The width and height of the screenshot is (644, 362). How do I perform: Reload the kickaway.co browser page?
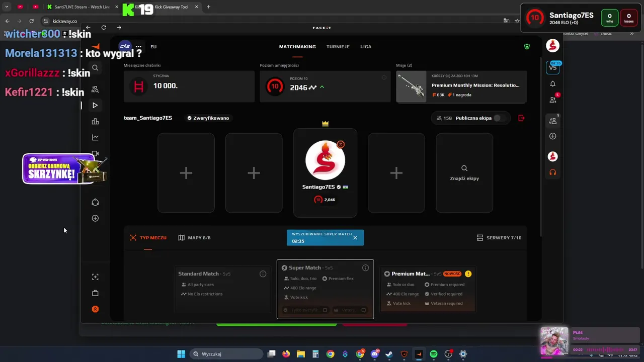coord(31,21)
